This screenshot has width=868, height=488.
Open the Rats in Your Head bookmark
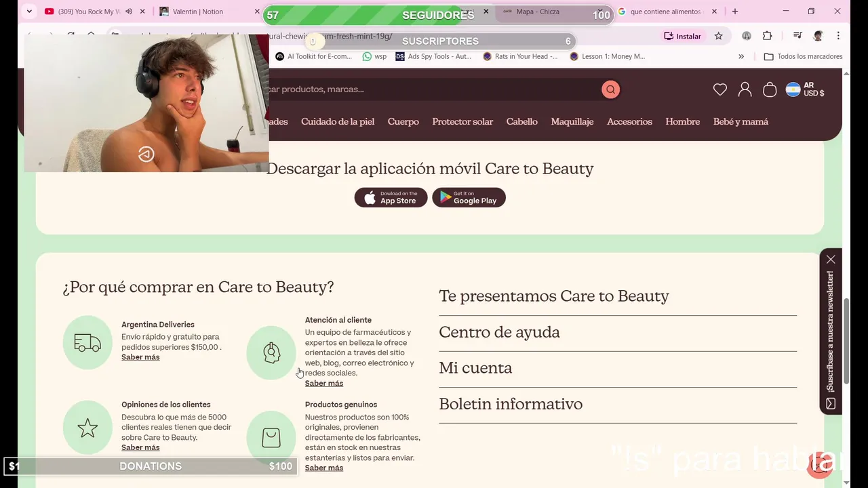tap(520, 56)
